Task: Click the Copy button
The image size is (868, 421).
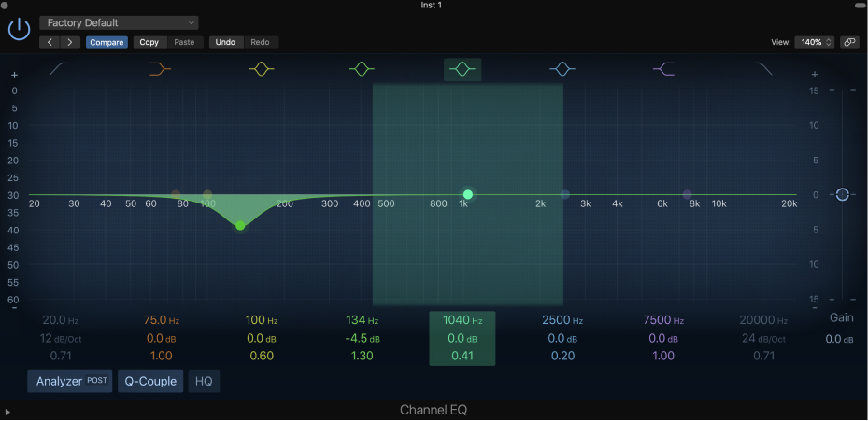Action: tap(149, 42)
